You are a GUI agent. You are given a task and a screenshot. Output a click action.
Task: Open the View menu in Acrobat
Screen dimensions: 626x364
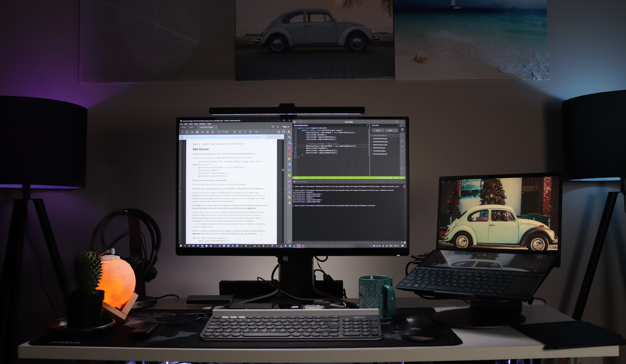point(190,124)
